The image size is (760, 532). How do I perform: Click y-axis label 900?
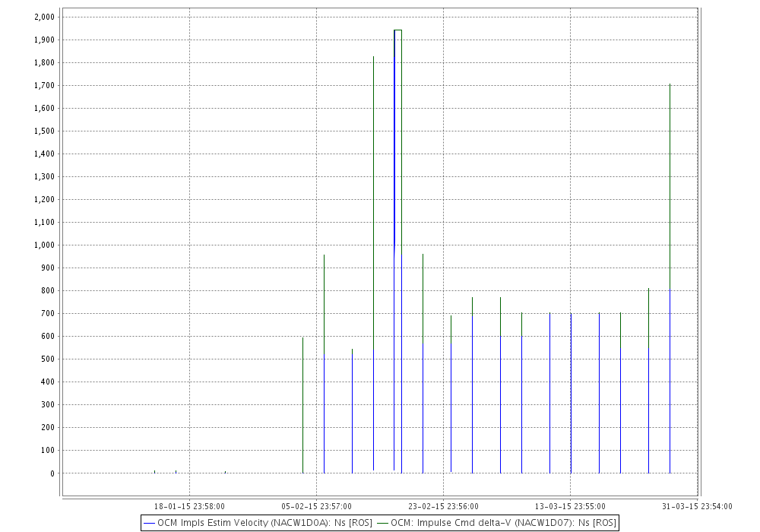tap(48, 268)
